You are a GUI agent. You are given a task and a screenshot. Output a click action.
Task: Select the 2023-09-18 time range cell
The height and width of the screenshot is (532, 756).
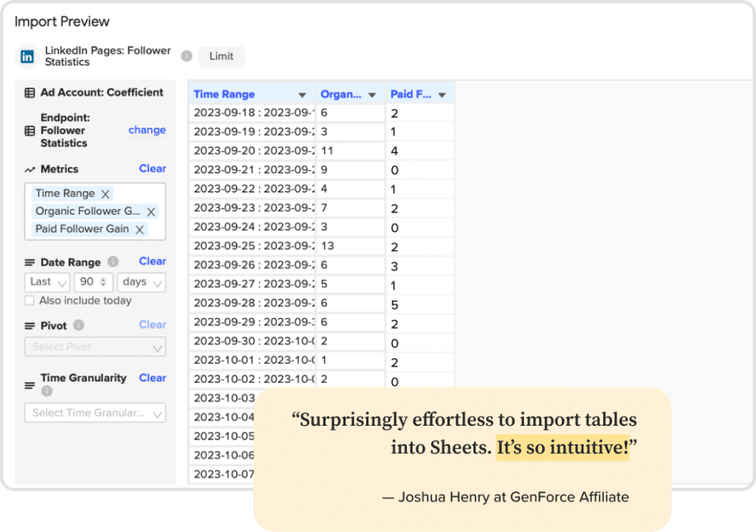tap(252, 113)
